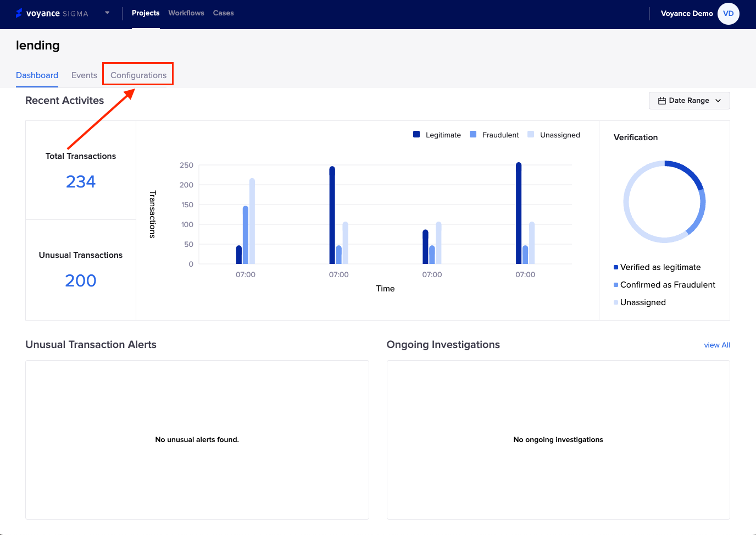Click the view All link
756x535 pixels.
pyautogui.click(x=717, y=345)
